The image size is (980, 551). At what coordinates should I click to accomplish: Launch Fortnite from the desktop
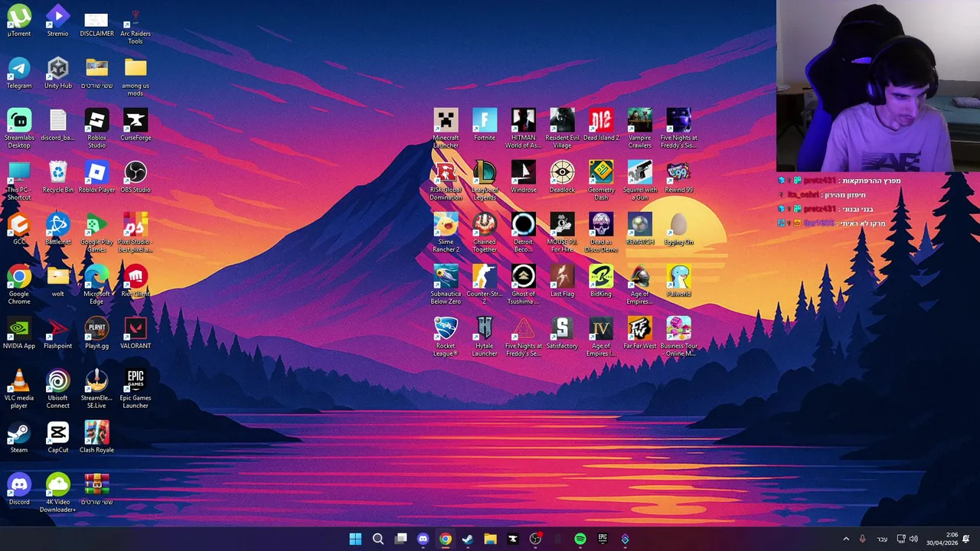pos(484,125)
